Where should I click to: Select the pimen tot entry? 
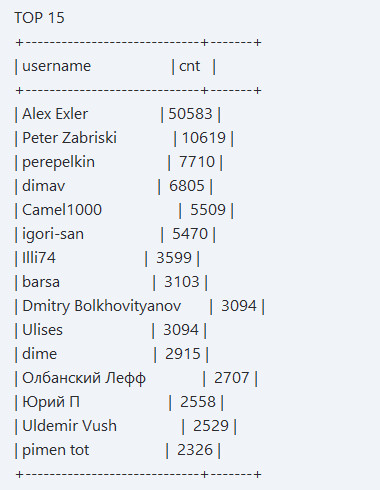click(55, 450)
